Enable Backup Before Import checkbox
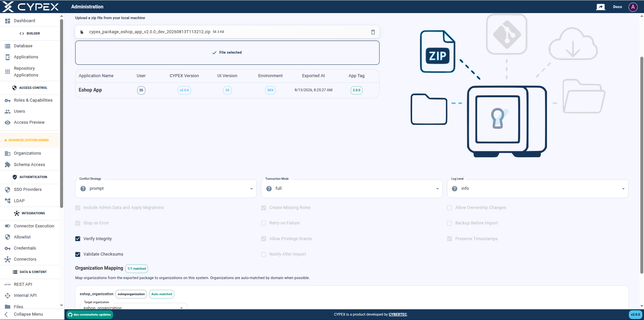The height and width of the screenshot is (320, 644). pyautogui.click(x=449, y=223)
